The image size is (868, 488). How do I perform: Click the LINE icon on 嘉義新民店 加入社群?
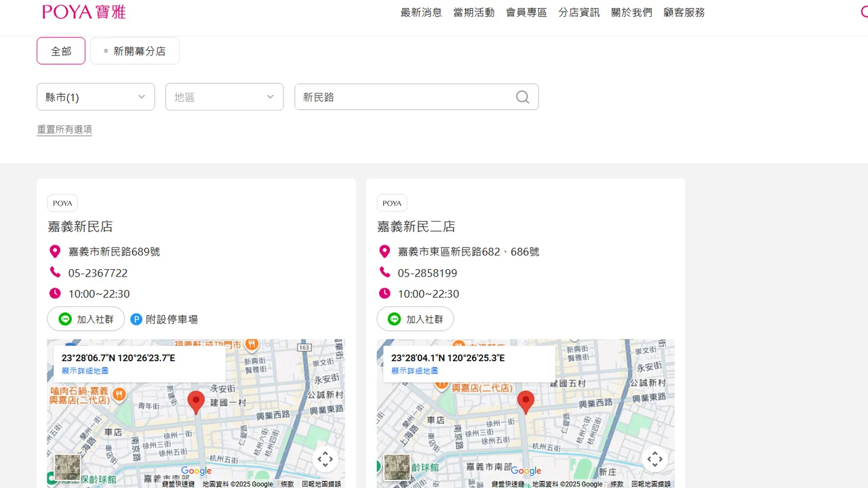tap(64, 319)
